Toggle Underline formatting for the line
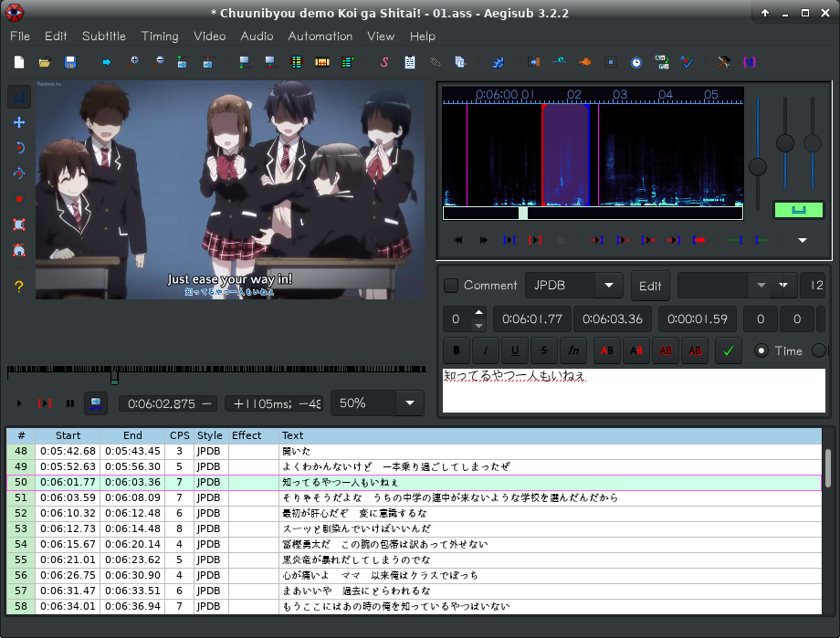 tap(515, 350)
